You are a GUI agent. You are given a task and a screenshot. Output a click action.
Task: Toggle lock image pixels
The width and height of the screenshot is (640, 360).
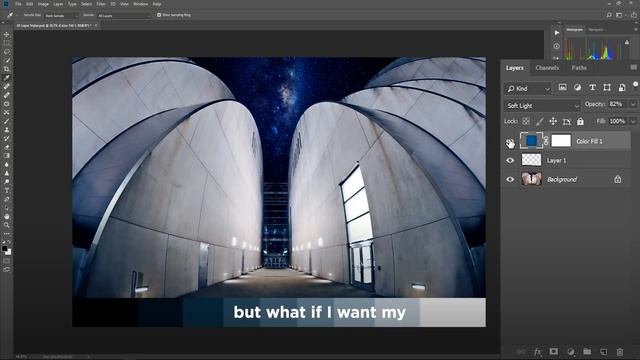[540, 121]
